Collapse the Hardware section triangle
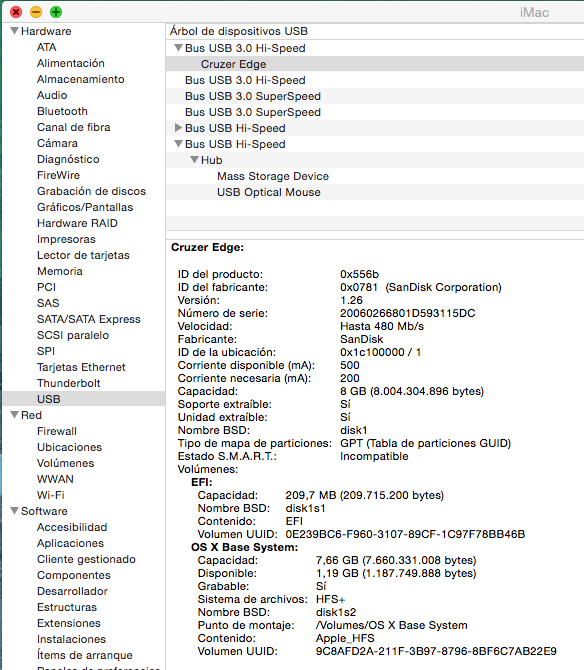The width and height of the screenshot is (584, 670). pyautogui.click(x=15, y=31)
